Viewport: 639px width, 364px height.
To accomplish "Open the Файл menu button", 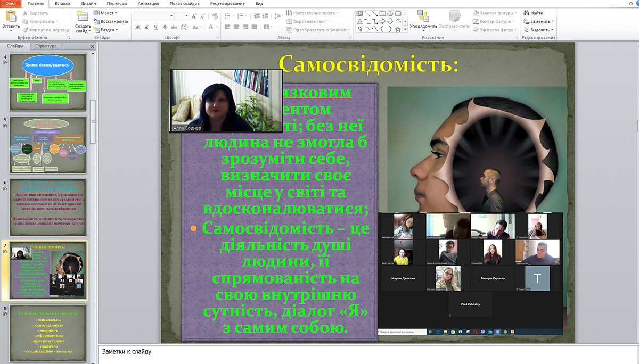I will (10, 4).
